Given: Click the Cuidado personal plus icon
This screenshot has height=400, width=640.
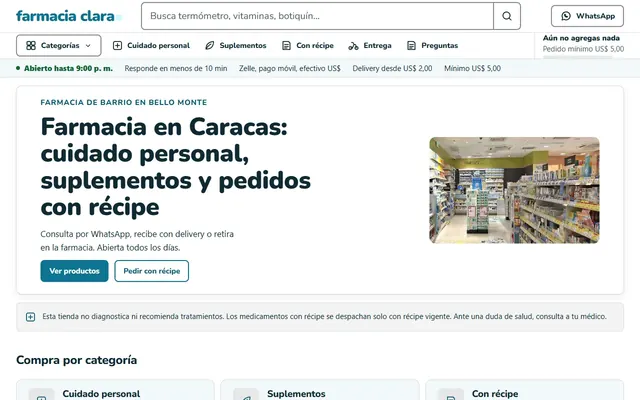Looking at the screenshot, I should pos(117,45).
